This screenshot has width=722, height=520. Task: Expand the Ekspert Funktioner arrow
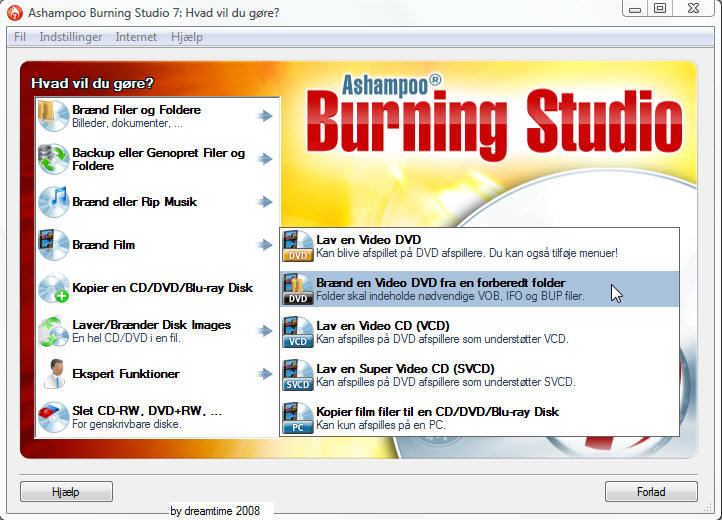pyautogui.click(x=265, y=374)
